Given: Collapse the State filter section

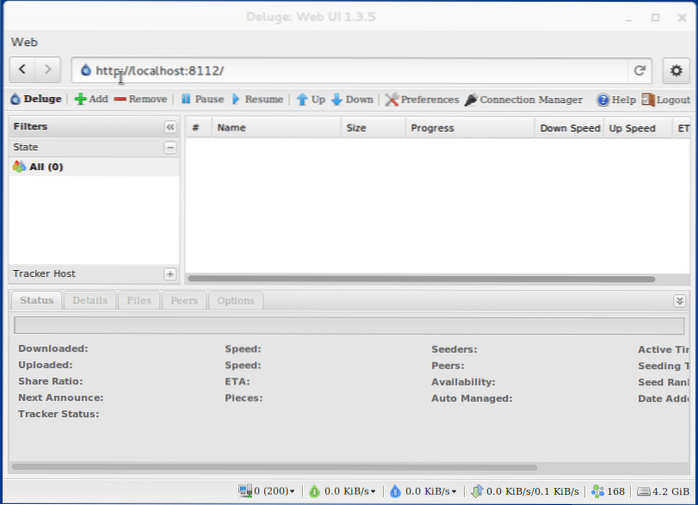Looking at the screenshot, I should pyautogui.click(x=170, y=147).
